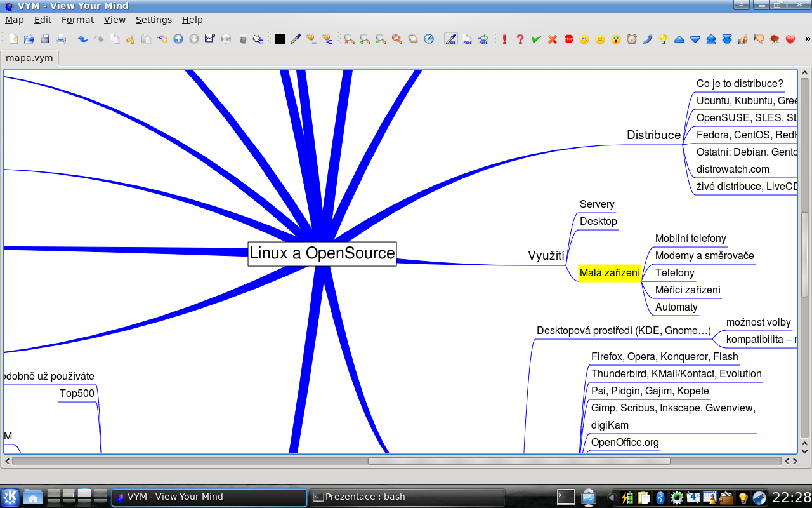The width and height of the screenshot is (812, 508).
Task: Click the New map icon
Action: 13,39
